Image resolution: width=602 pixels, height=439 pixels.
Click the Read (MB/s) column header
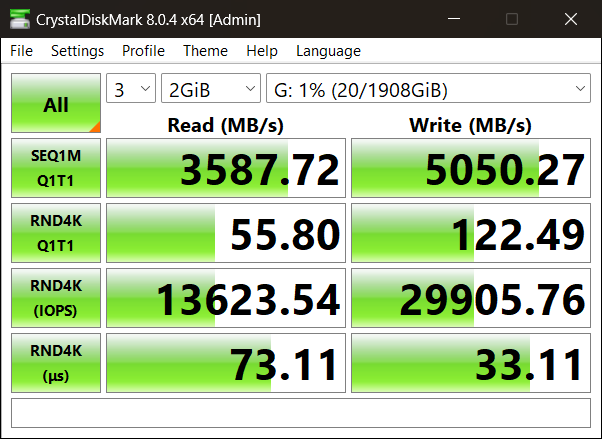click(x=226, y=125)
